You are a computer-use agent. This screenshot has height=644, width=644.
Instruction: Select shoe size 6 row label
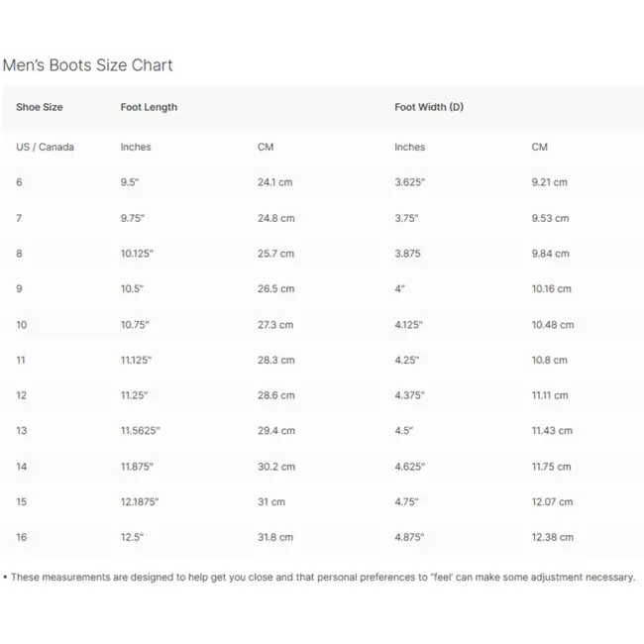tap(19, 182)
